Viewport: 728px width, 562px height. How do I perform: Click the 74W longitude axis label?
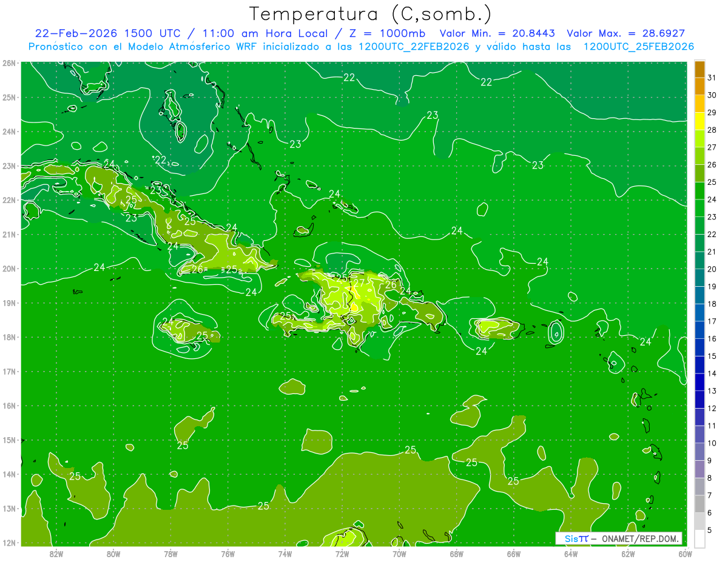coord(285,554)
